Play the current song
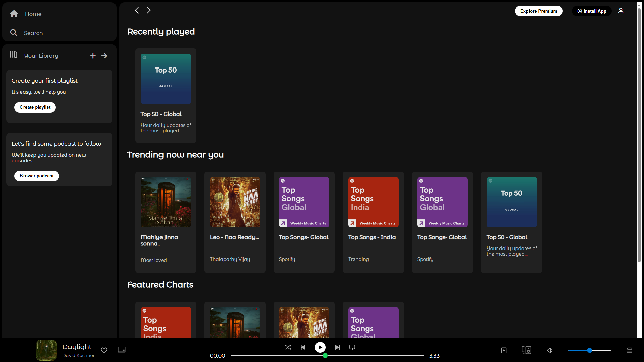 pos(320,347)
